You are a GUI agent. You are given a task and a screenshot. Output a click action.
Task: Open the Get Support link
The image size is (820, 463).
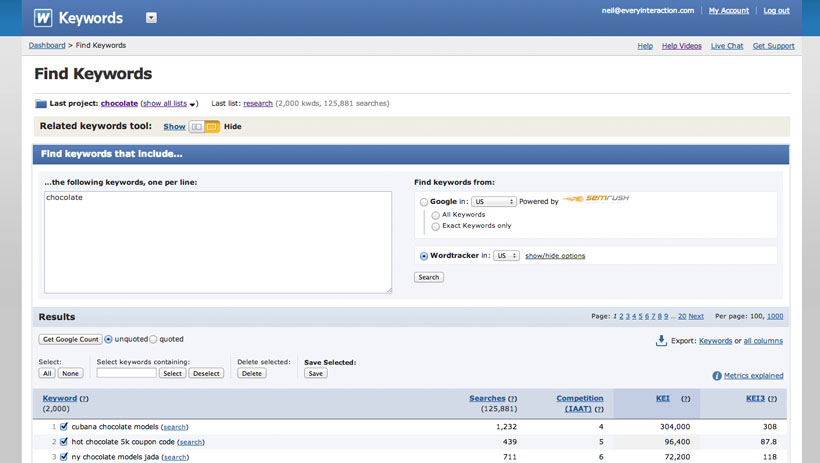point(773,46)
